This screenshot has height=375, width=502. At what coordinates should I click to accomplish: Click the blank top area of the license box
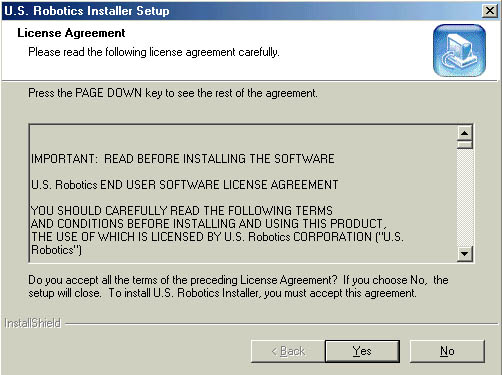[243, 138]
